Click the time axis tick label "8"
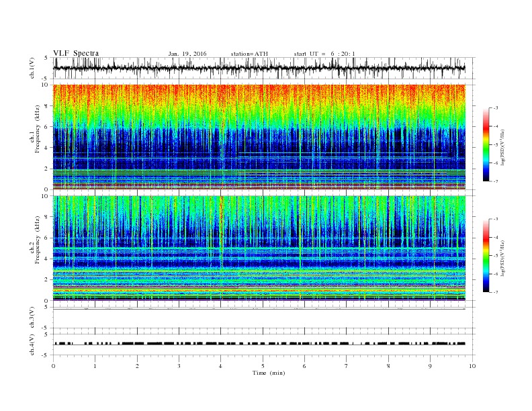The width and height of the screenshot is (532, 411). click(x=388, y=366)
